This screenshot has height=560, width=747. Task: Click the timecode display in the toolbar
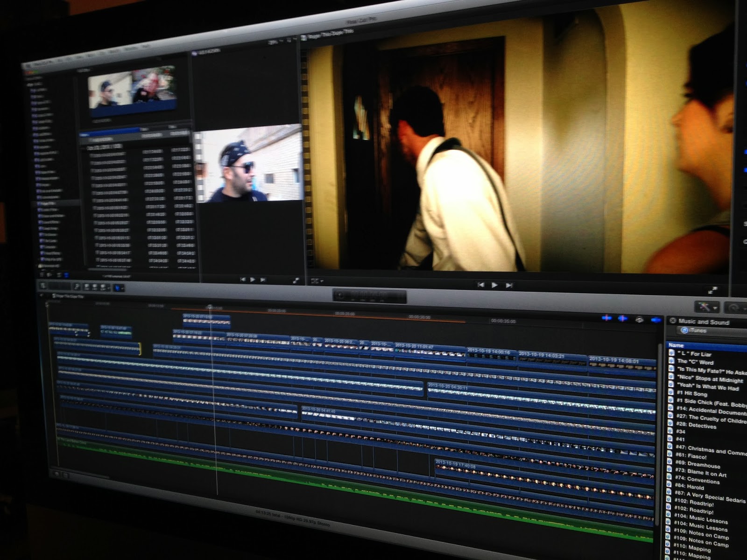point(369,296)
